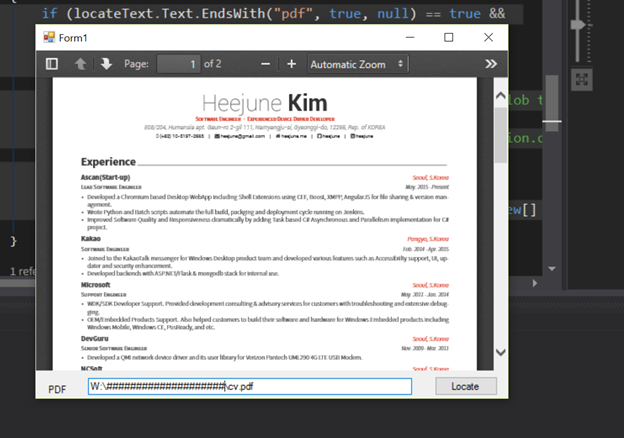Image resolution: width=624 pixels, height=438 pixels.
Task: Toggle the PDF viewer sidebar
Action: click(52, 64)
